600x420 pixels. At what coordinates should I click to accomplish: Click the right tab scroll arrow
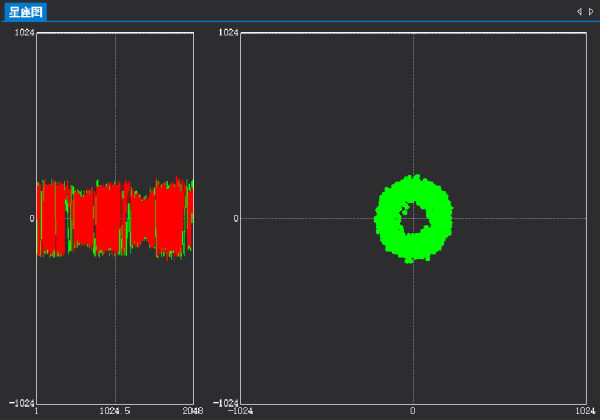coord(591,11)
